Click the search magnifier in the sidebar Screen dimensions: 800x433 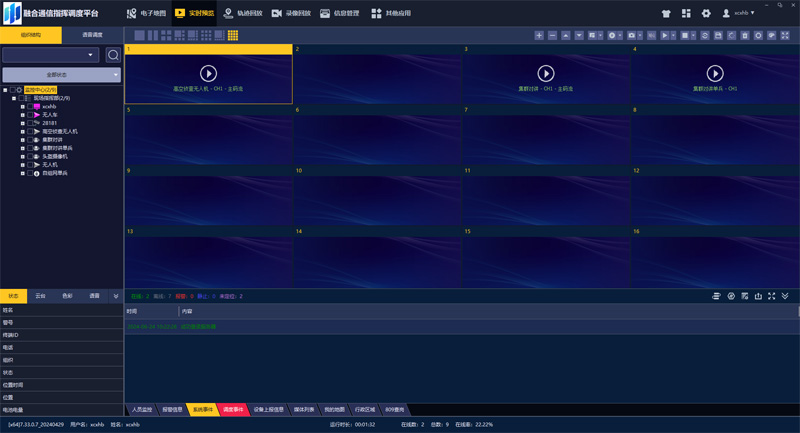113,55
